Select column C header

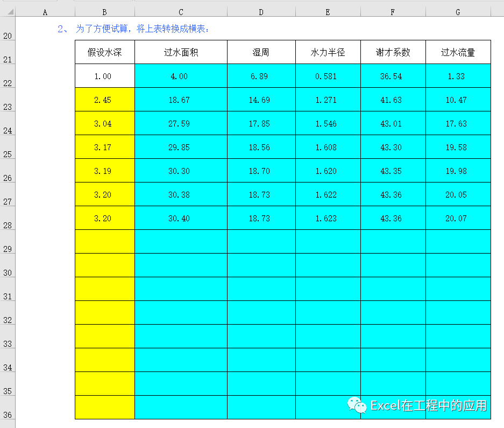(181, 12)
